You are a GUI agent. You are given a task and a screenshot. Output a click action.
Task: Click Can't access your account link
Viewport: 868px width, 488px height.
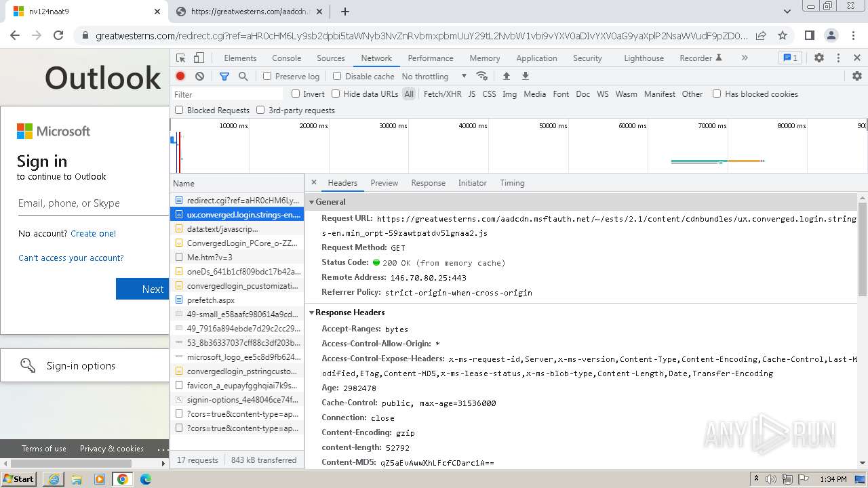coord(71,258)
